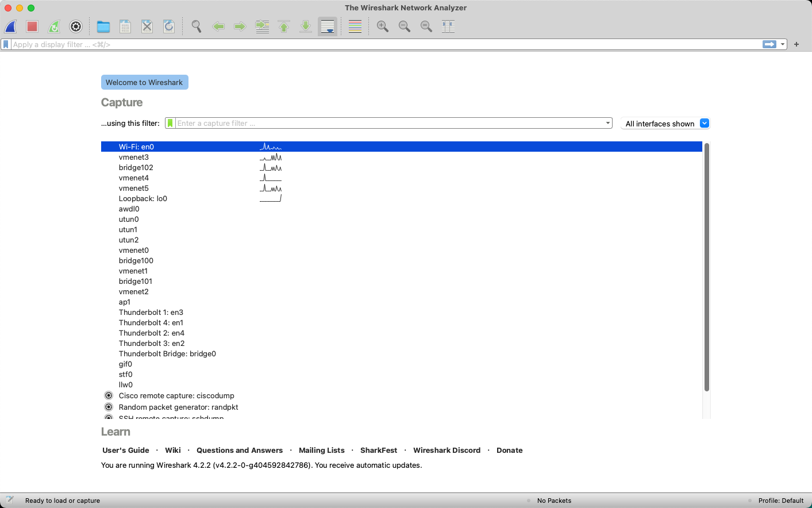The height and width of the screenshot is (508, 812).
Task: Click the capture filter entry field
Action: 389,124
